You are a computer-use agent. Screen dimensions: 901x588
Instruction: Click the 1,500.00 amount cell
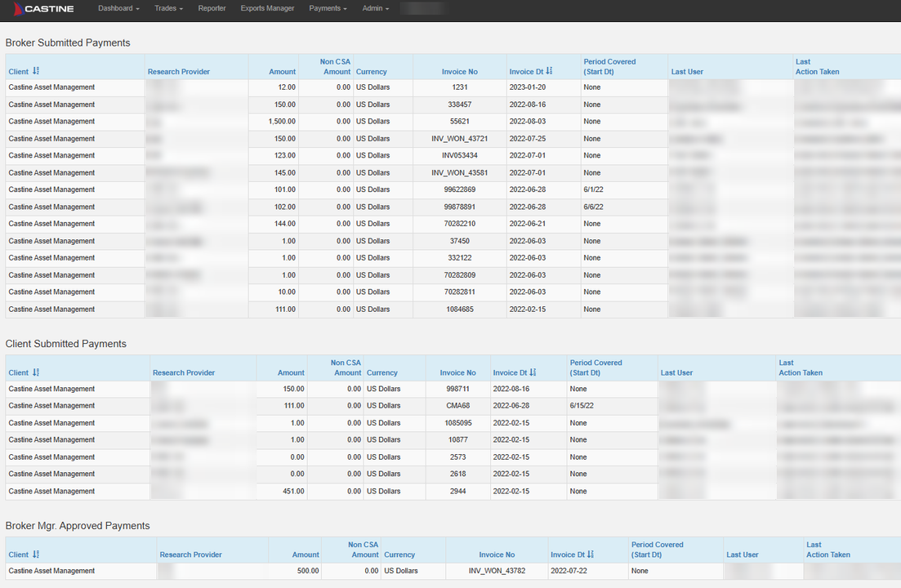274,122
